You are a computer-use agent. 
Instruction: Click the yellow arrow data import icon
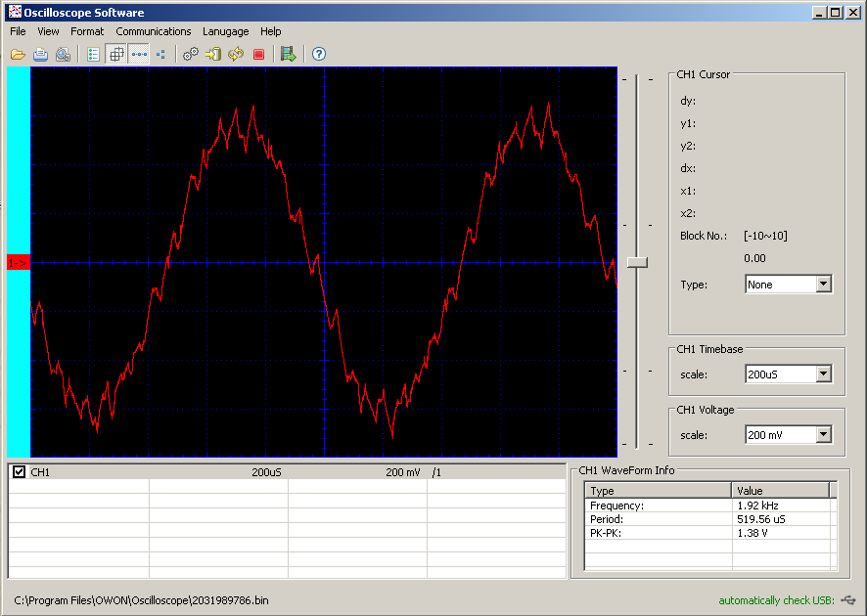tap(213, 55)
